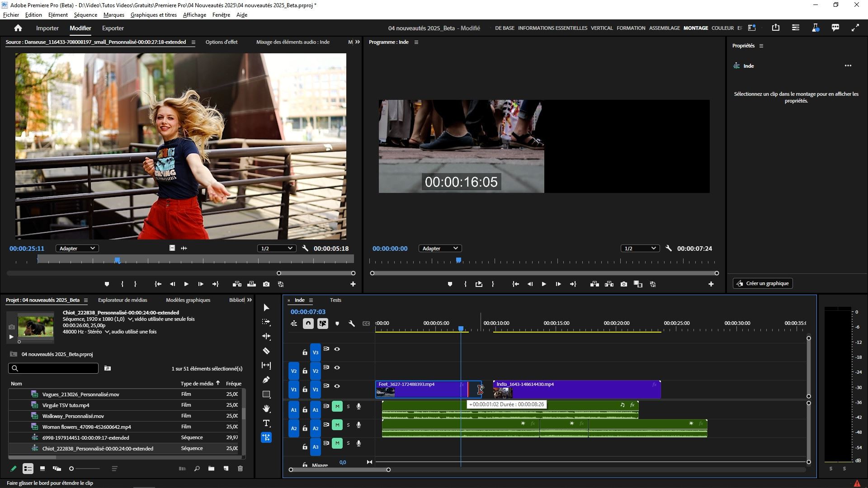This screenshot has height=488, width=868.
Task: Open Source monitor settings wrench
Action: point(305,248)
